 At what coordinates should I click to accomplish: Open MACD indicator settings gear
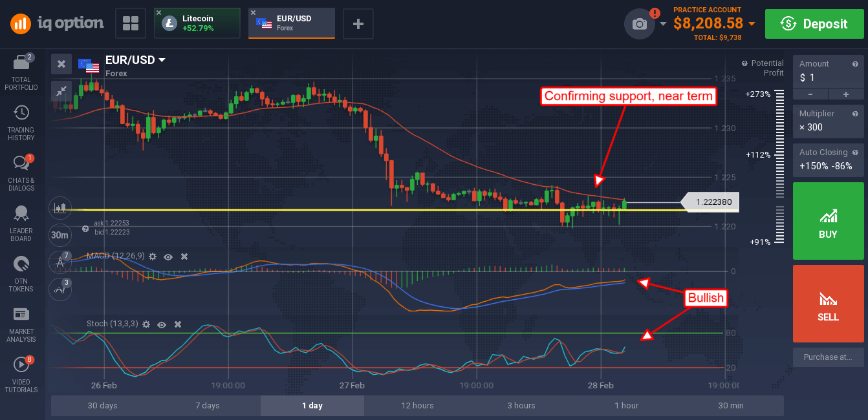point(153,257)
